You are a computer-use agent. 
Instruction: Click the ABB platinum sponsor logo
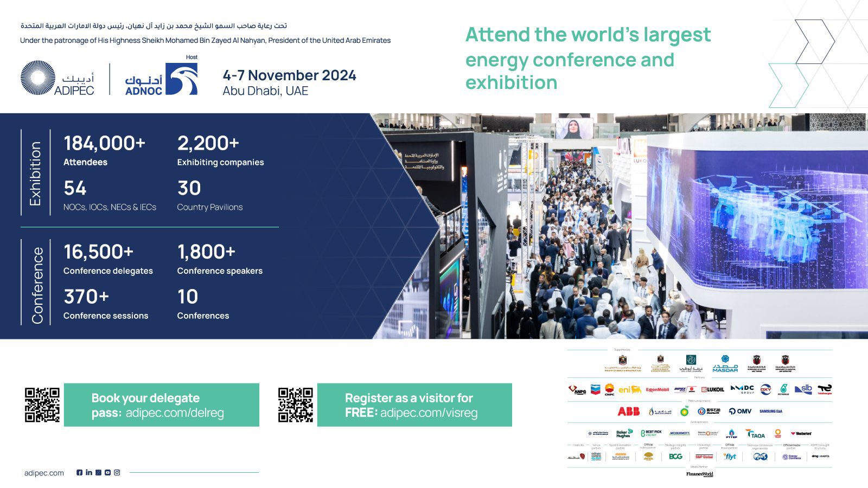coord(628,411)
